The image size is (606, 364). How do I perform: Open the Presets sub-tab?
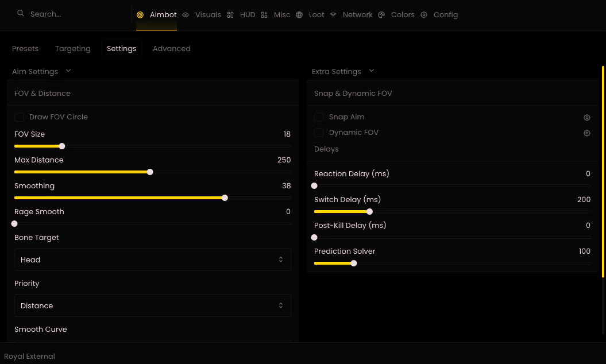click(x=25, y=49)
